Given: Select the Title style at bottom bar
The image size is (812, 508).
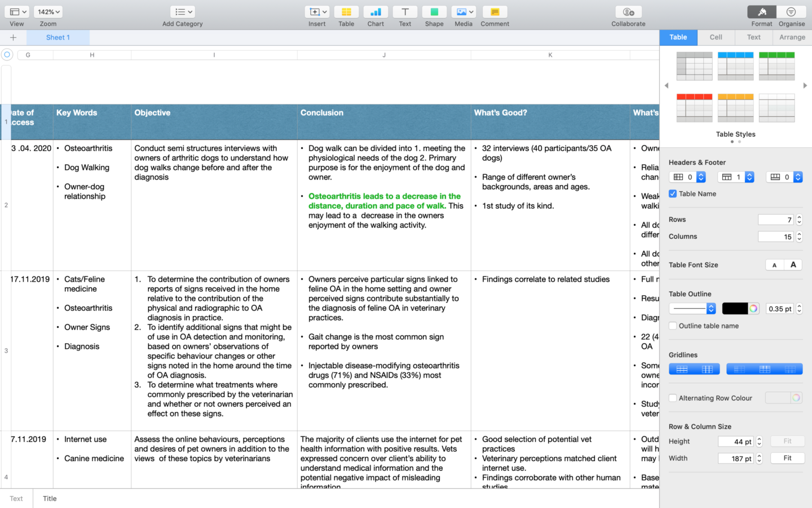Looking at the screenshot, I should tap(50, 498).
